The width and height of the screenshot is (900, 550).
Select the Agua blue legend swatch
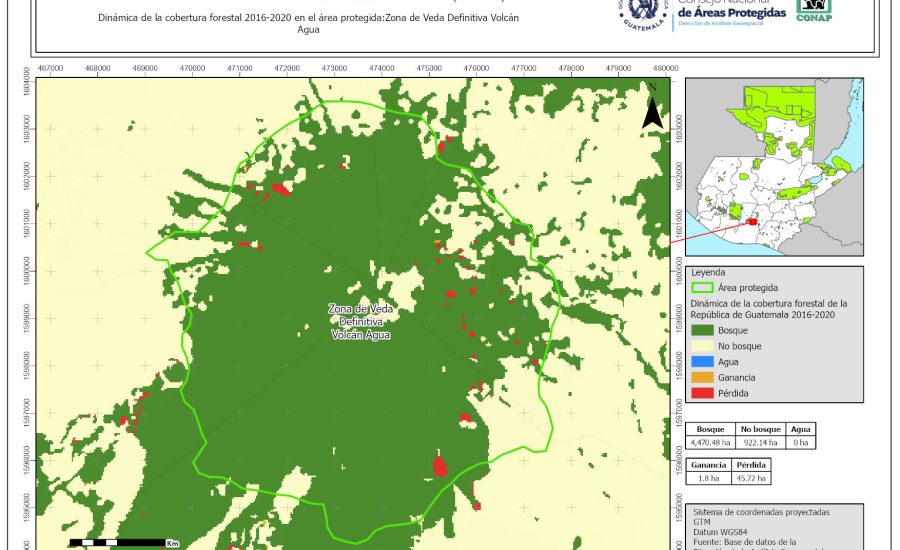click(x=708, y=361)
